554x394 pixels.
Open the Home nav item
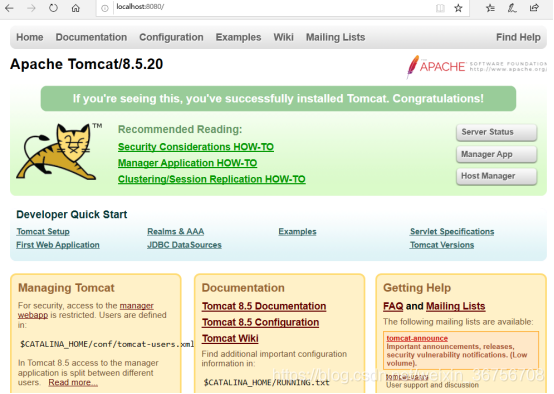(30, 37)
